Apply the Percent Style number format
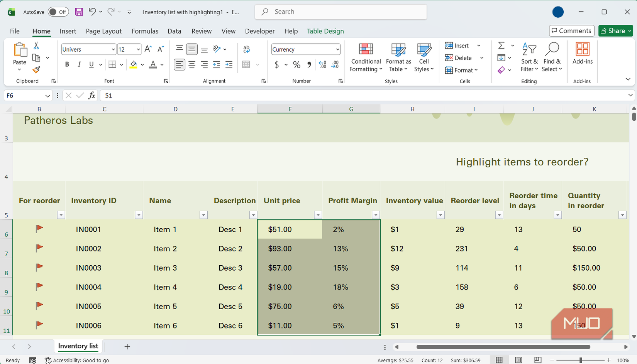Screen dimensions: 637x364 (296, 64)
